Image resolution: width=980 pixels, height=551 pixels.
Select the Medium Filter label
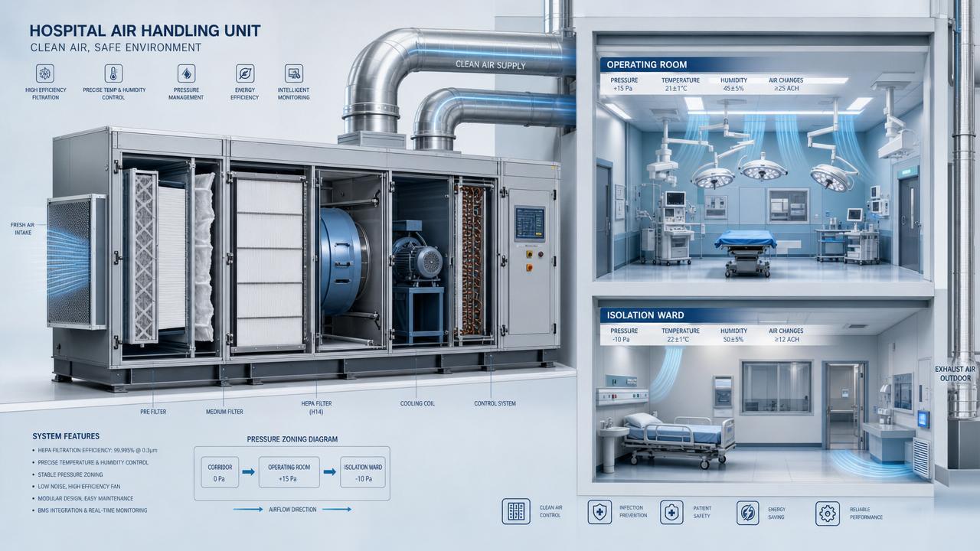pos(224,412)
